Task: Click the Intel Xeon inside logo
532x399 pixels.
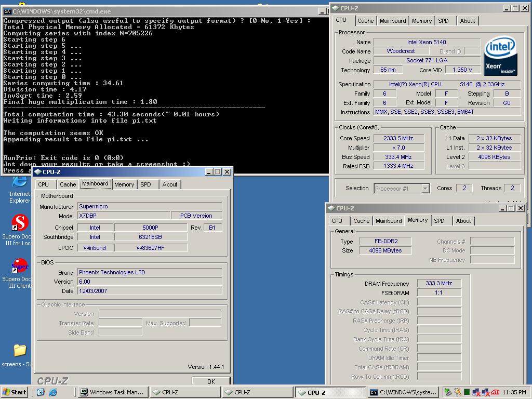Action: coord(501,56)
